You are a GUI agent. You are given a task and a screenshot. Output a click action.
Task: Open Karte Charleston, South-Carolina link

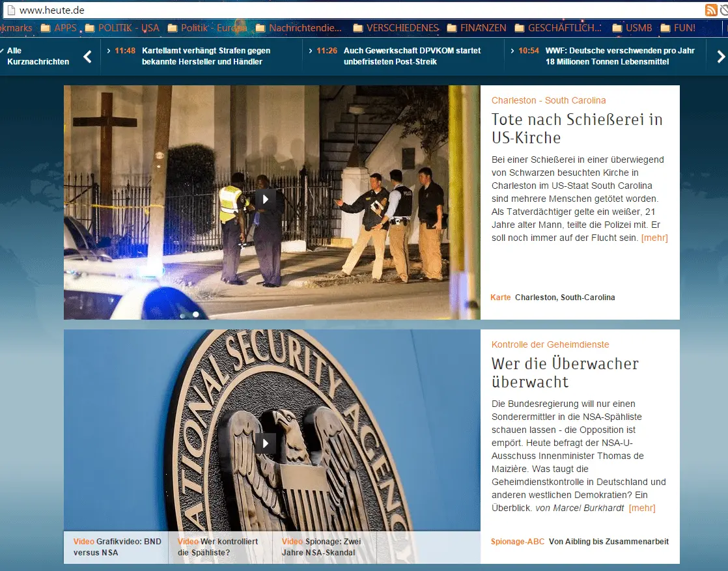(x=552, y=298)
